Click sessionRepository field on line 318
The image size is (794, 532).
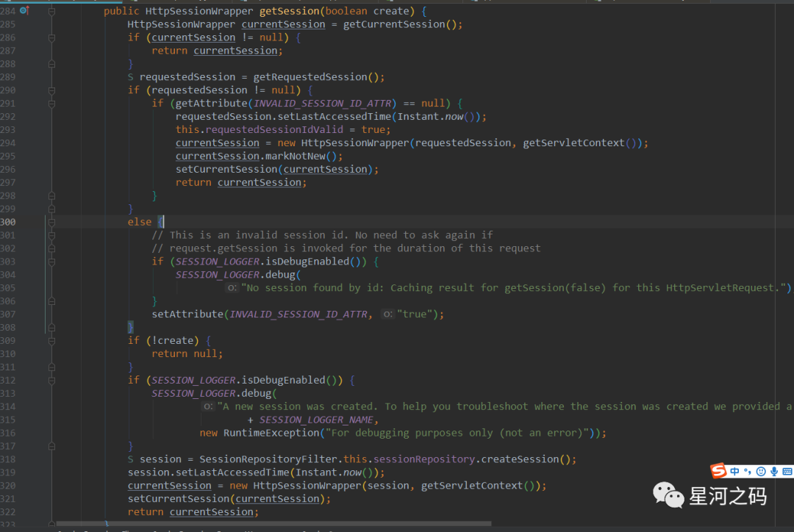[x=424, y=459]
